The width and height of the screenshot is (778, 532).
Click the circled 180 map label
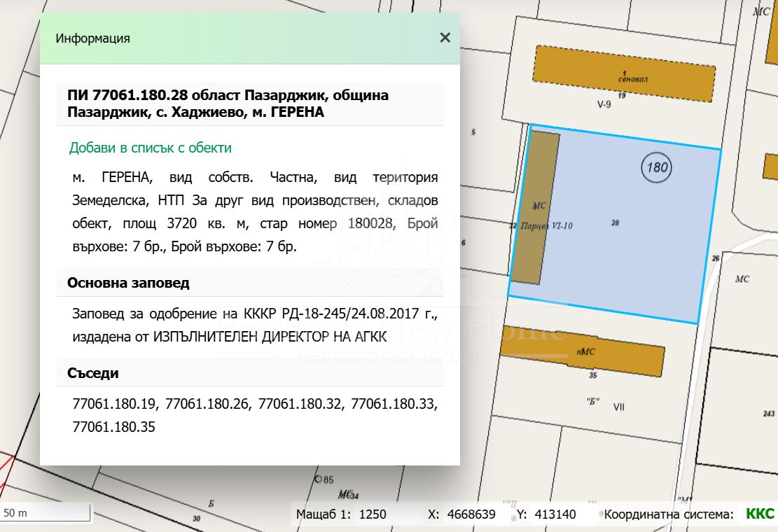click(x=655, y=167)
